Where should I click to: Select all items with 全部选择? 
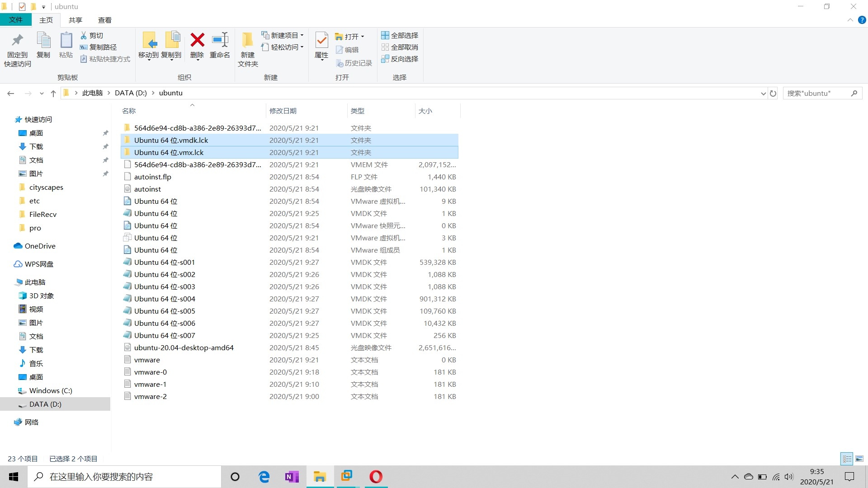pyautogui.click(x=400, y=35)
